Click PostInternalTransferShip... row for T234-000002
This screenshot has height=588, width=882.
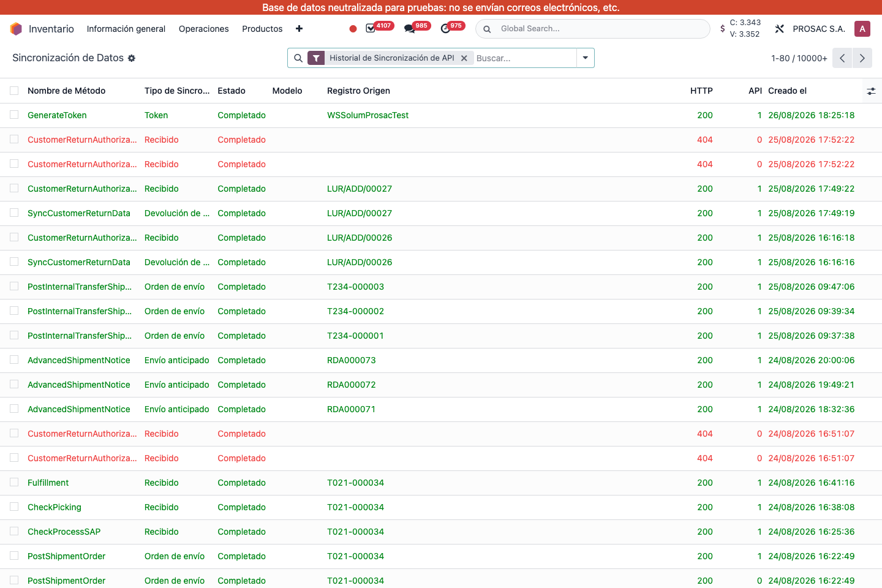tap(80, 311)
